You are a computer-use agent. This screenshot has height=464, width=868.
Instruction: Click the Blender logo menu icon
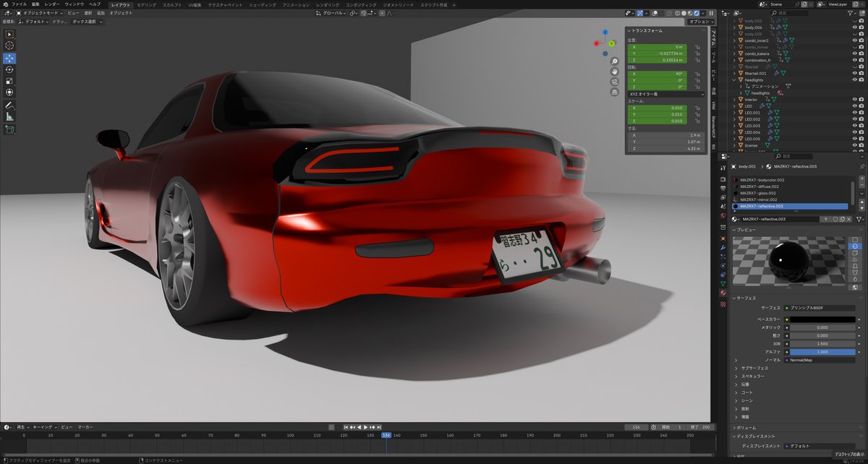(x=5, y=4)
